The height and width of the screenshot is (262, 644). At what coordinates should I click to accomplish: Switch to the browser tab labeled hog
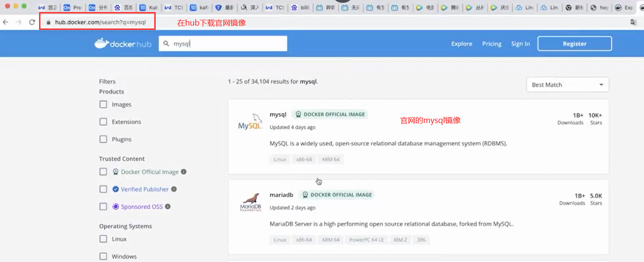(x=599, y=8)
